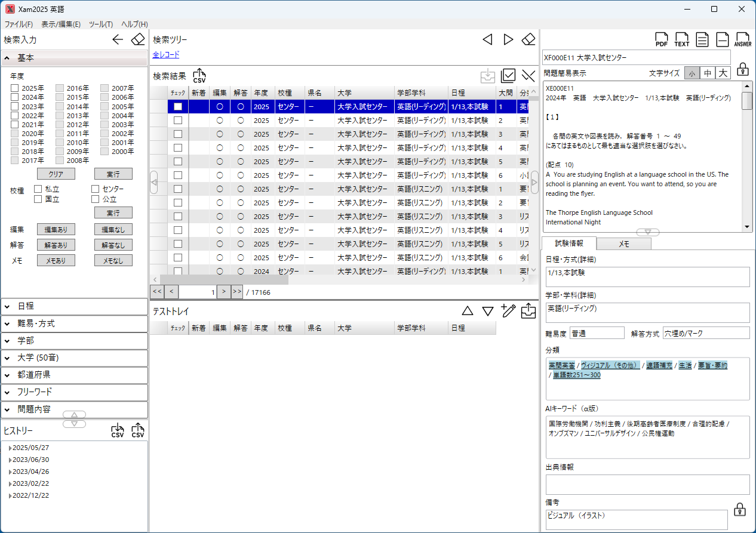Screen dimensions: 756x533
Task: Open the 全レコード link
Action: (x=166, y=55)
